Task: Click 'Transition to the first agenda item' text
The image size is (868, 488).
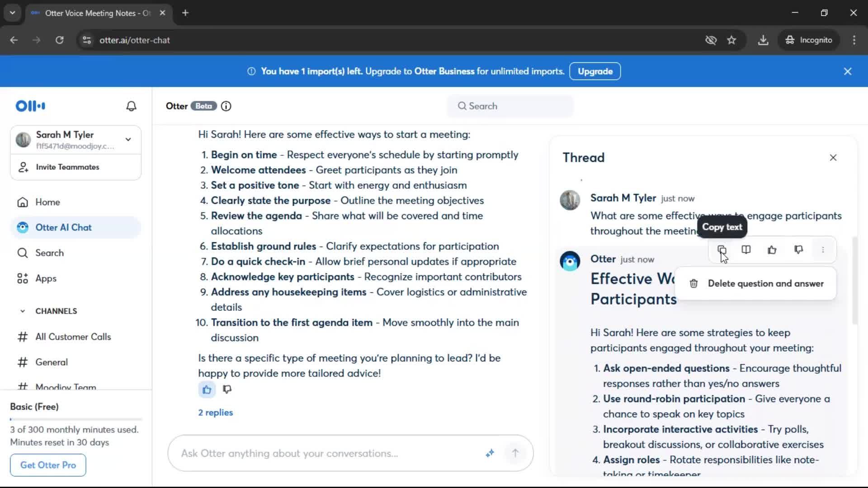Action: pos(292,323)
